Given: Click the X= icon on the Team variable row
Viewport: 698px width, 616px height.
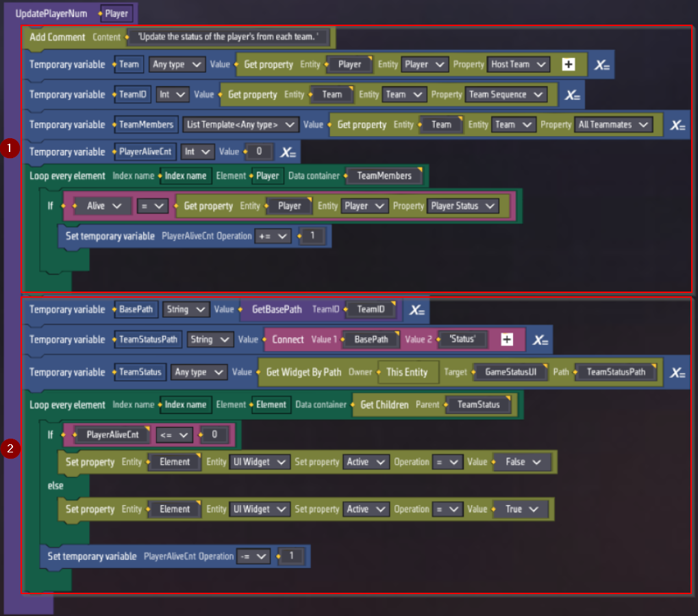Looking at the screenshot, I should tap(602, 65).
